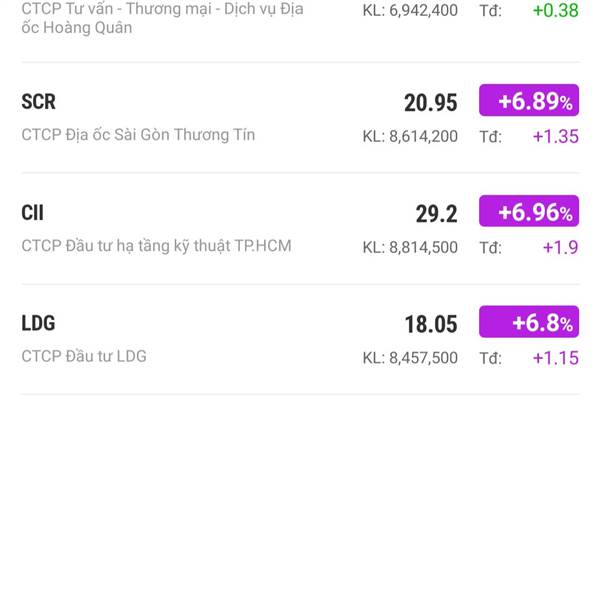Tap the +6.8% change badge
Screen dimensions: 600x600
click(x=529, y=321)
